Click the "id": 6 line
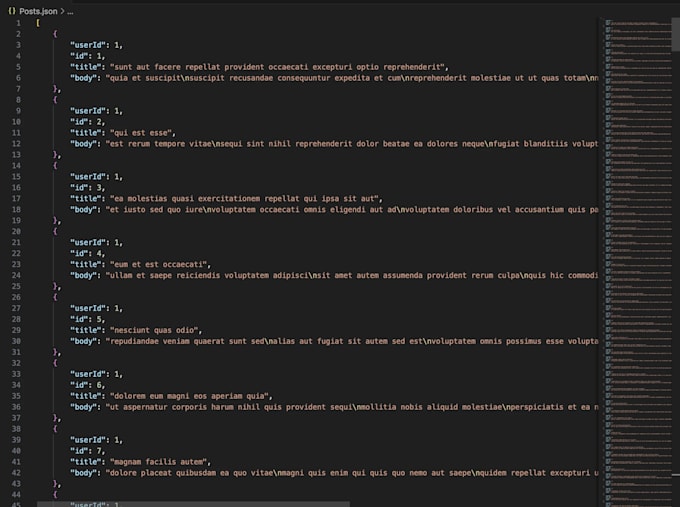Image resolution: width=680 pixels, height=507 pixels. 88,385
